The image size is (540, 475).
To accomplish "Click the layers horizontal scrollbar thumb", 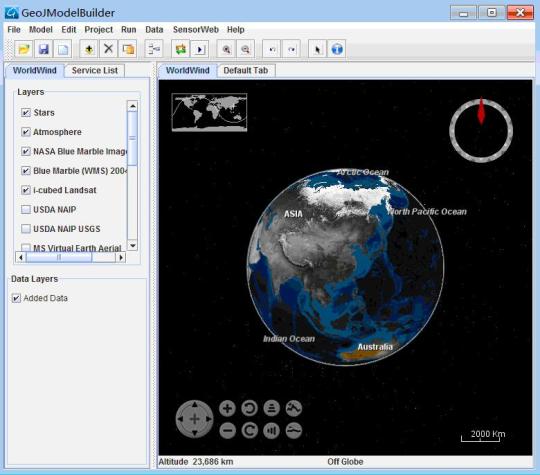I will pos(59,257).
